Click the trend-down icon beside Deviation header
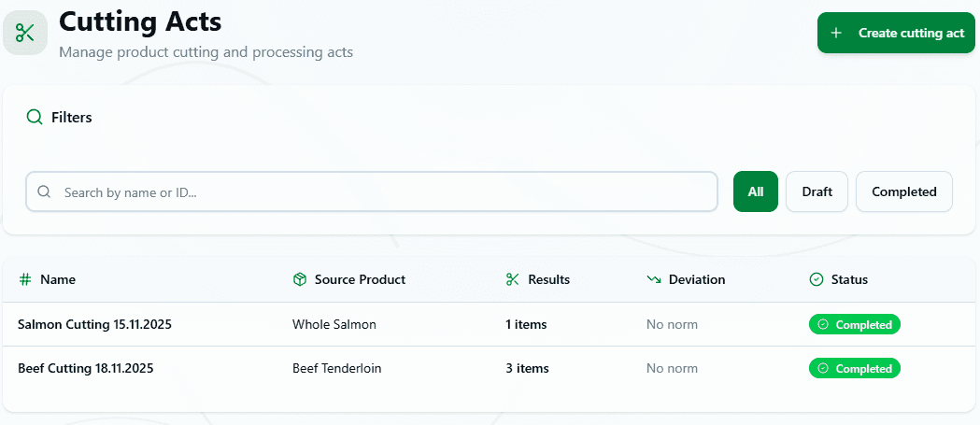Screen dimensions: 980x425 (654, 279)
